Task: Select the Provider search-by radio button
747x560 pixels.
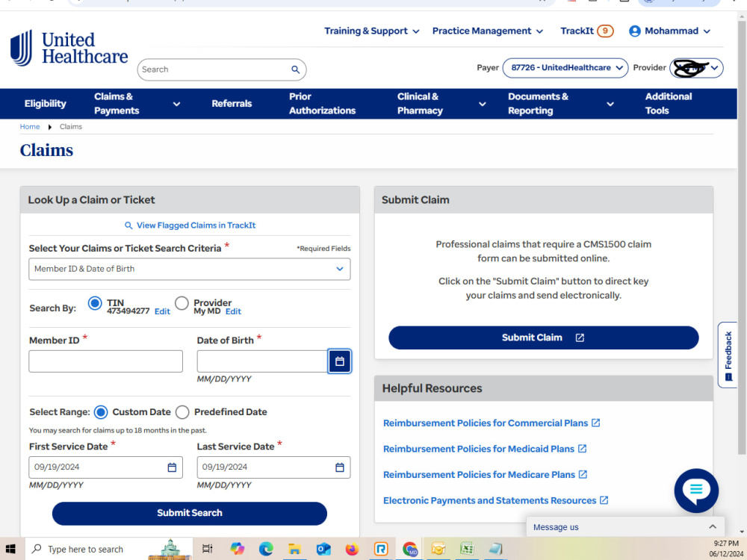Action: [182, 303]
